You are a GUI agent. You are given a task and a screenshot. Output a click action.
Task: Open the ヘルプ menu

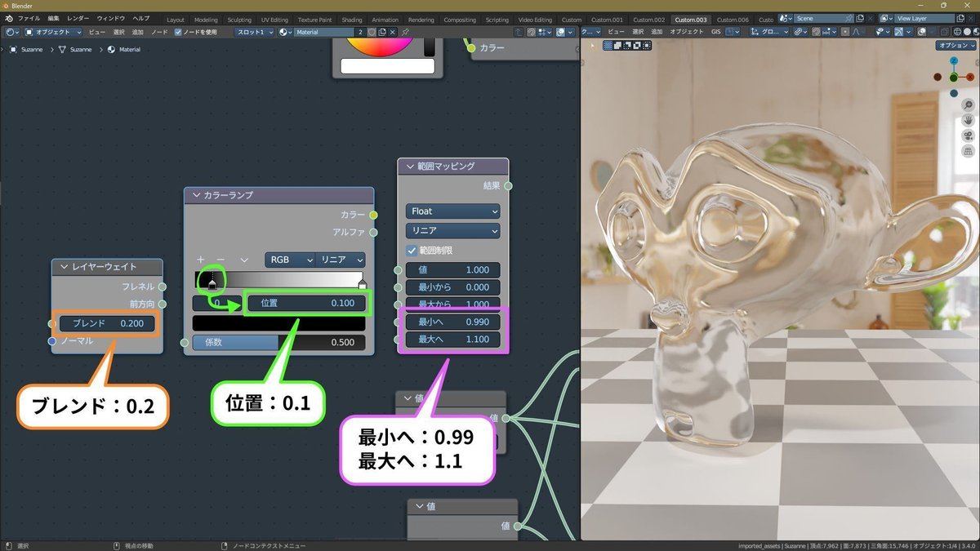[141, 18]
